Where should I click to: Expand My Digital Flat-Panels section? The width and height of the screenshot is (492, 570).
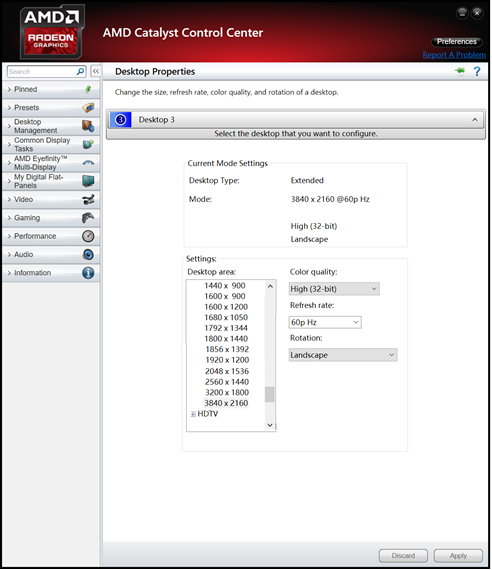[51, 181]
